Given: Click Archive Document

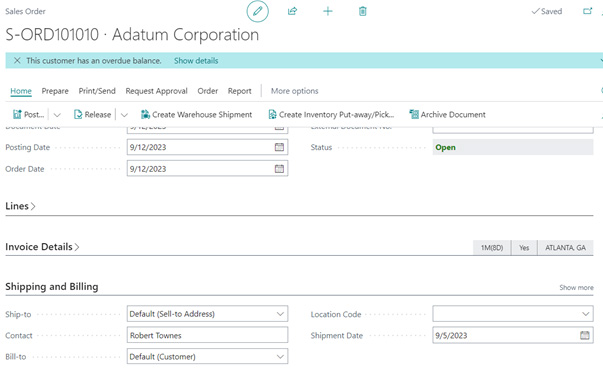Looking at the screenshot, I should 447,115.
